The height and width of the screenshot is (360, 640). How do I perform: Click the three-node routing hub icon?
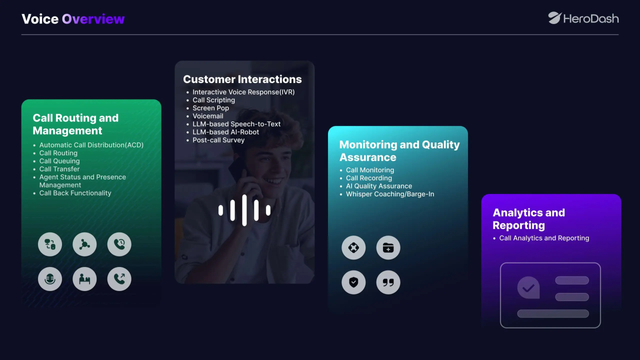(84, 244)
